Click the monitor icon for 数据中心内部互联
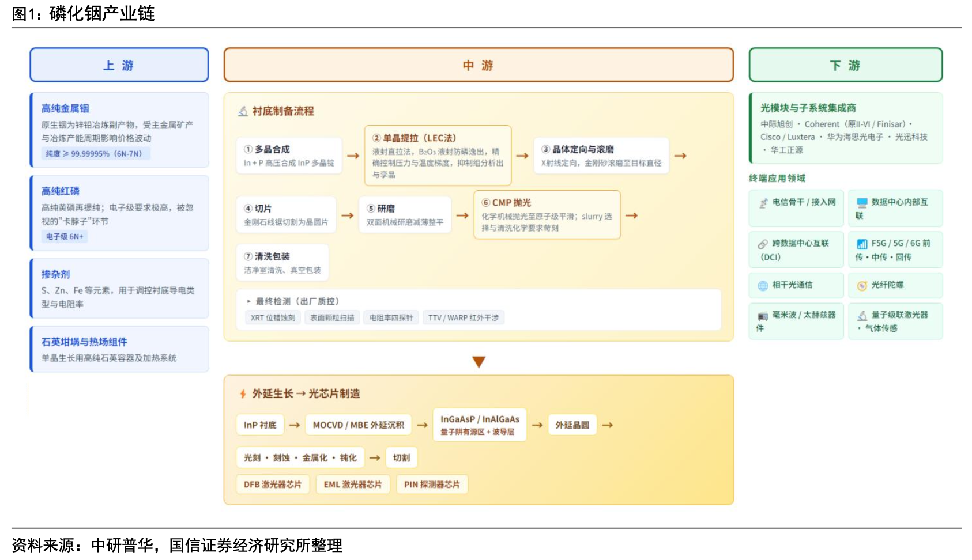This screenshot has height=560, width=972. point(862,203)
